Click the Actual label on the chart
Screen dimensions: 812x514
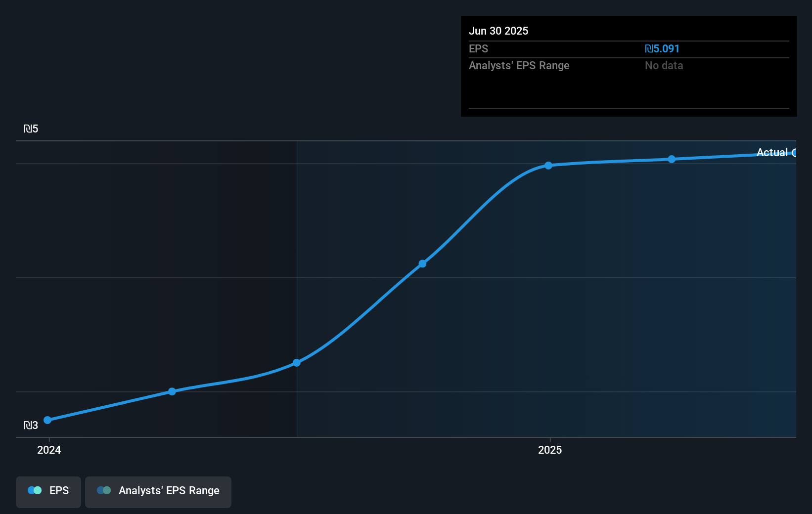[772, 153]
